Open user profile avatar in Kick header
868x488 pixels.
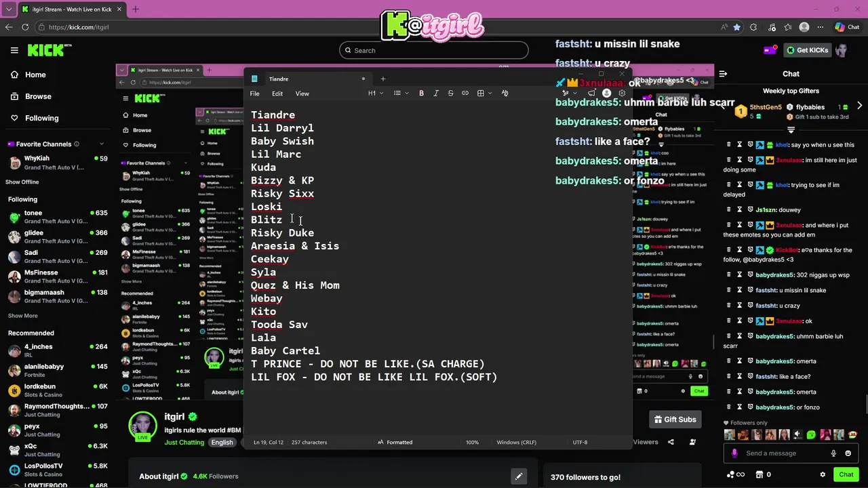point(842,50)
